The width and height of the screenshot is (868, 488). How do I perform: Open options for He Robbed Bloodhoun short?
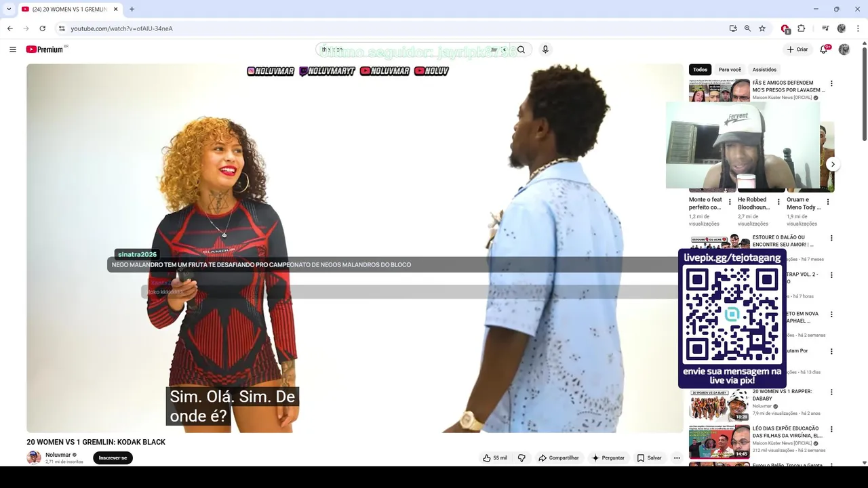[x=778, y=202]
